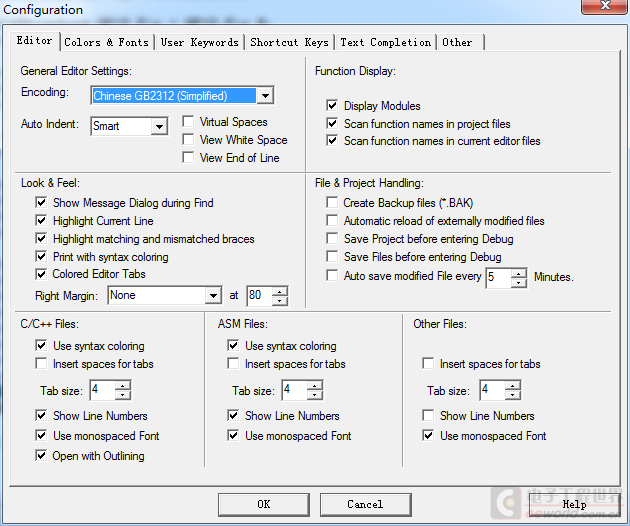Check View White Space option
This screenshot has height=526, width=630.
pyautogui.click(x=188, y=139)
